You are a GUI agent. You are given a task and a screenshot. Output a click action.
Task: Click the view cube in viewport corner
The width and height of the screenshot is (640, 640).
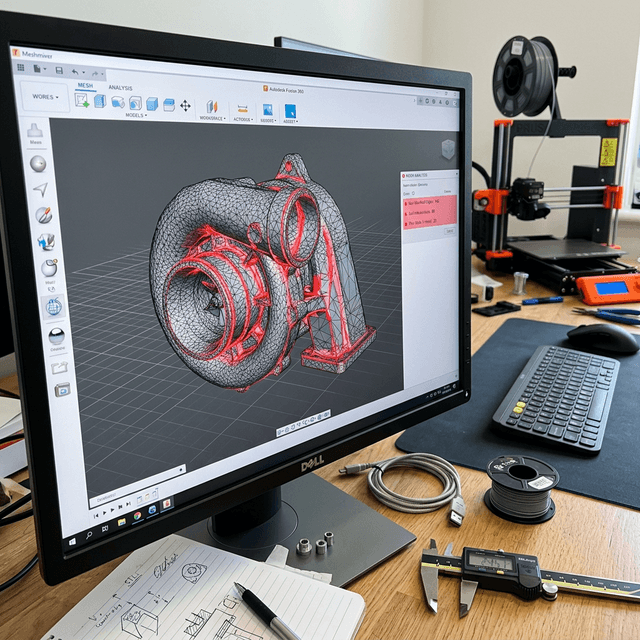tap(448, 149)
